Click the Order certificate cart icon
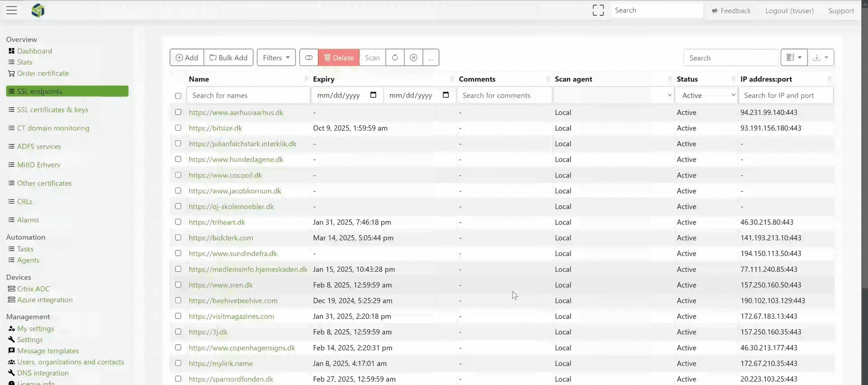 12,73
